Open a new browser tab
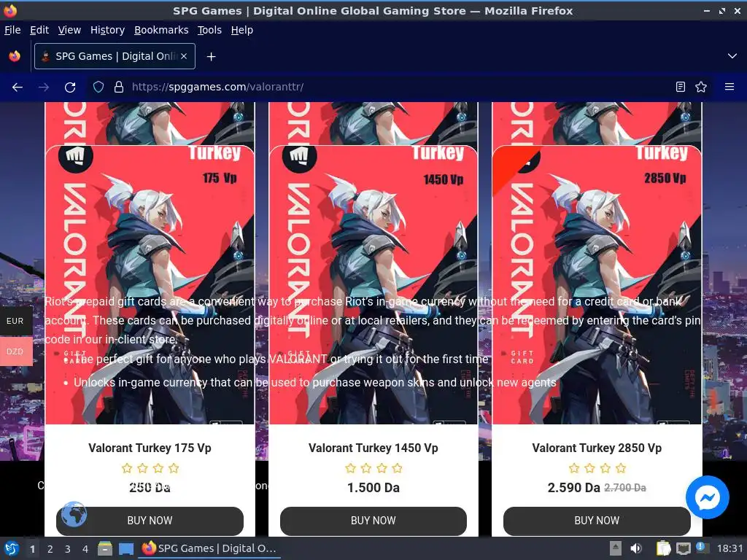747x560 pixels. (211, 57)
